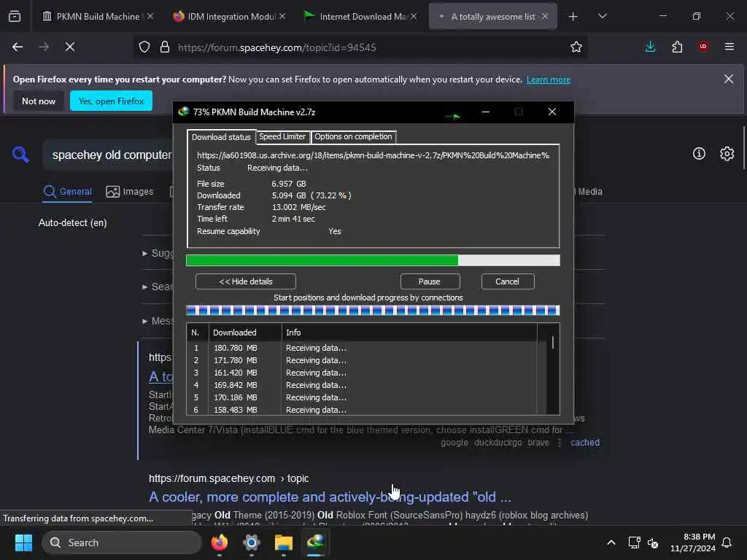The width and height of the screenshot is (747, 560).
Task: Open the notifications bell in system tray
Action: (727, 542)
